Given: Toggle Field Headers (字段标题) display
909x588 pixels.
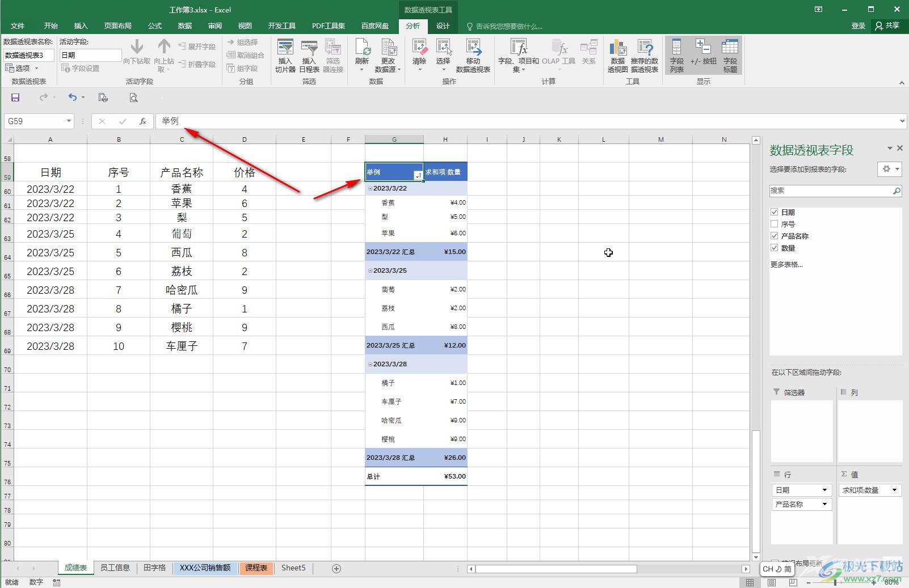Looking at the screenshot, I should coord(730,56).
